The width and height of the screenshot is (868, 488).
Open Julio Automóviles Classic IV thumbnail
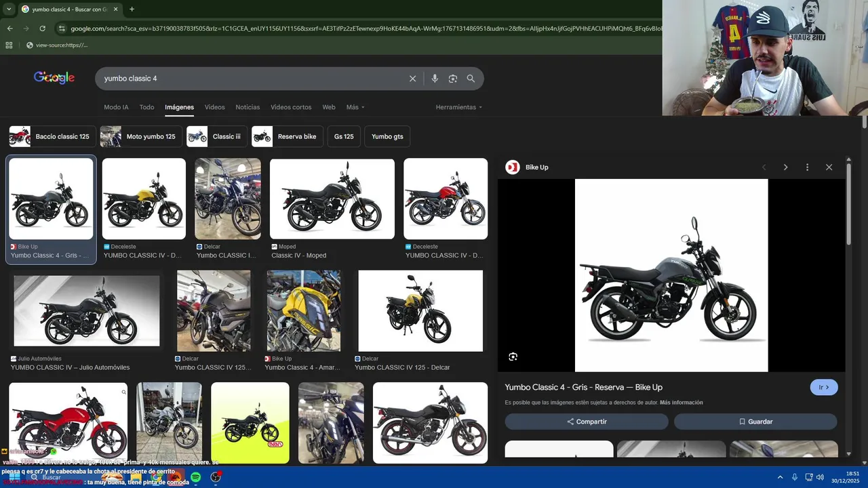click(x=87, y=311)
